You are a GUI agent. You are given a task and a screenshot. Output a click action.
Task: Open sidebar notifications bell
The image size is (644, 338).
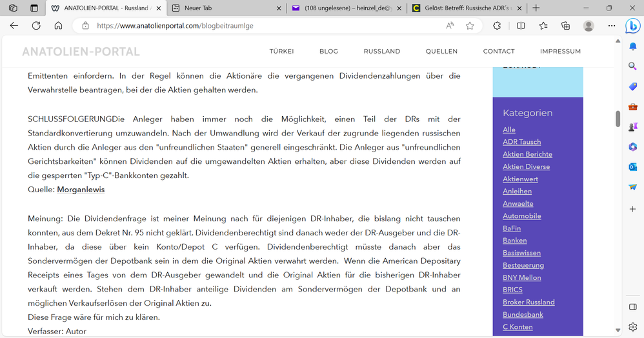[x=633, y=46]
